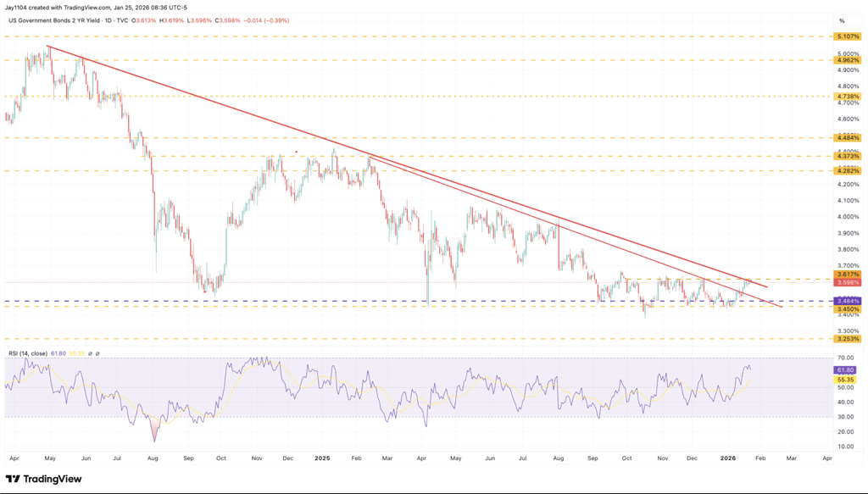Click the TradingView logo at bottom left
This screenshot has width=868, height=494.
(x=44, y=479)
